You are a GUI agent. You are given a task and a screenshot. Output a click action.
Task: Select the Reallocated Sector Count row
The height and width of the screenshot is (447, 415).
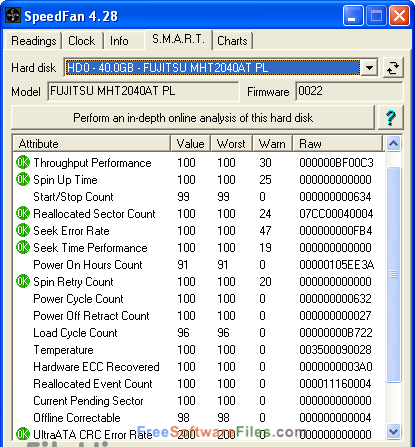[x=199, y=213]
